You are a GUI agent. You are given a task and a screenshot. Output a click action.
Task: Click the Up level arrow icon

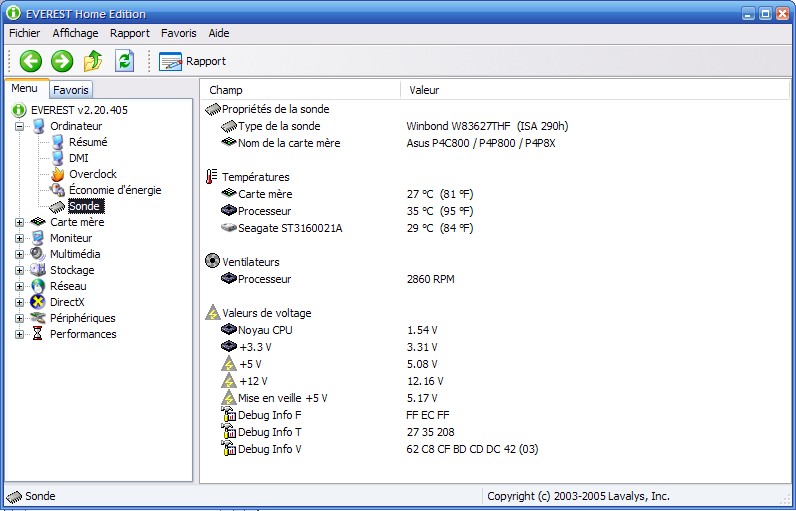pyautogui.click(x=93, y=61)
